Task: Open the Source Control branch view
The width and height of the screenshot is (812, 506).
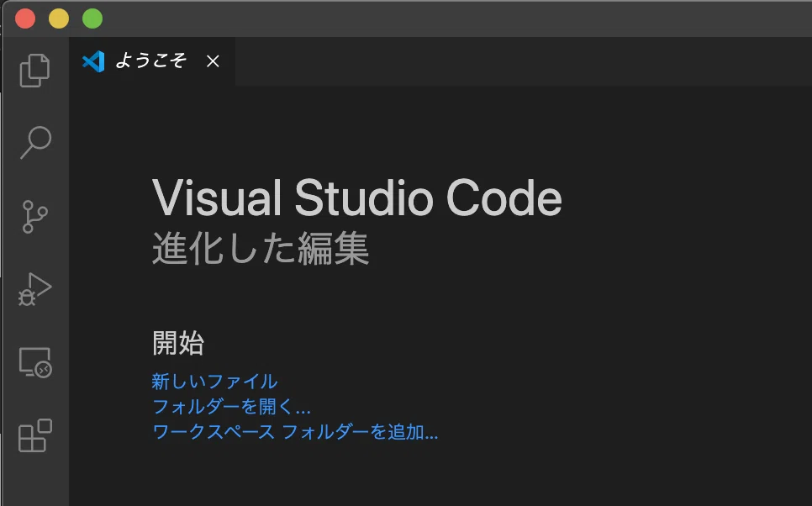Action: [34, 217]
